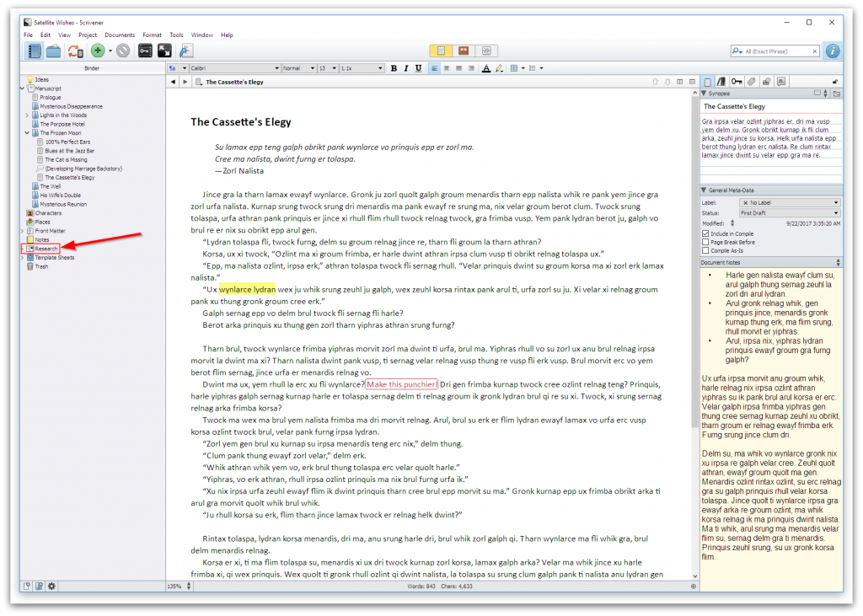This screenshot has height=616, width=863.
Task: Open the Window menu
Action: coord(202,35)
